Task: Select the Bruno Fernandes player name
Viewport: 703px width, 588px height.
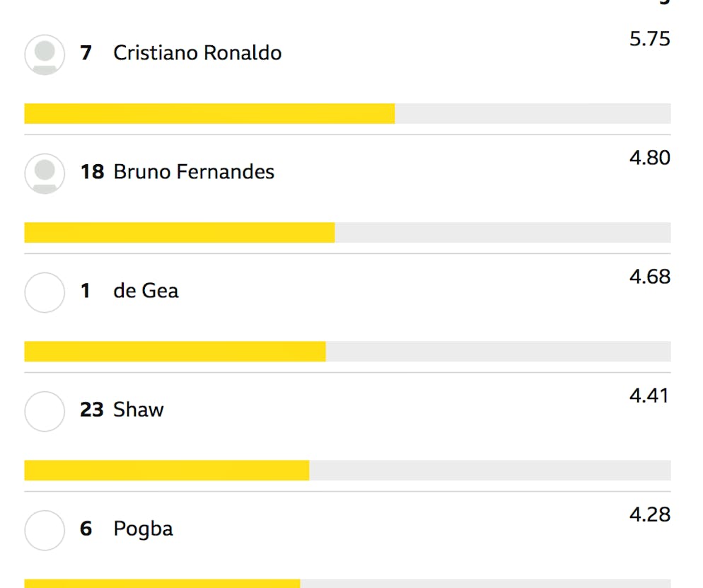Action: tap(194, 172)
